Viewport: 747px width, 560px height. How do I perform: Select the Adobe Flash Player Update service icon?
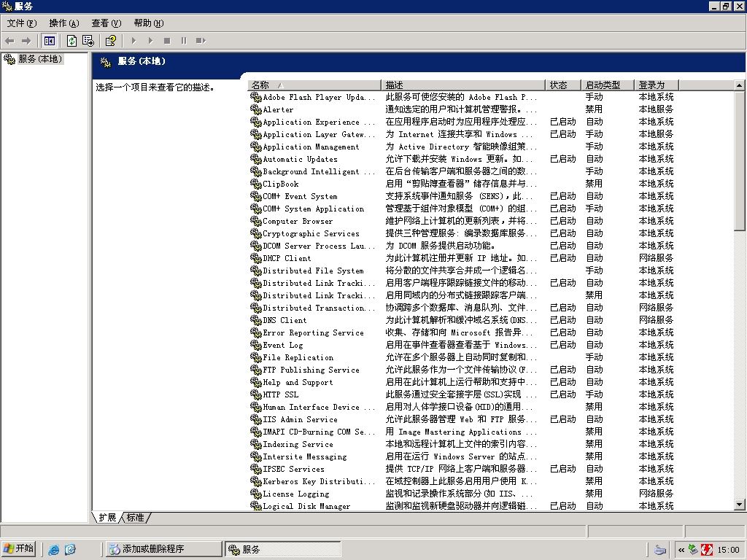[x=256, y=97]
